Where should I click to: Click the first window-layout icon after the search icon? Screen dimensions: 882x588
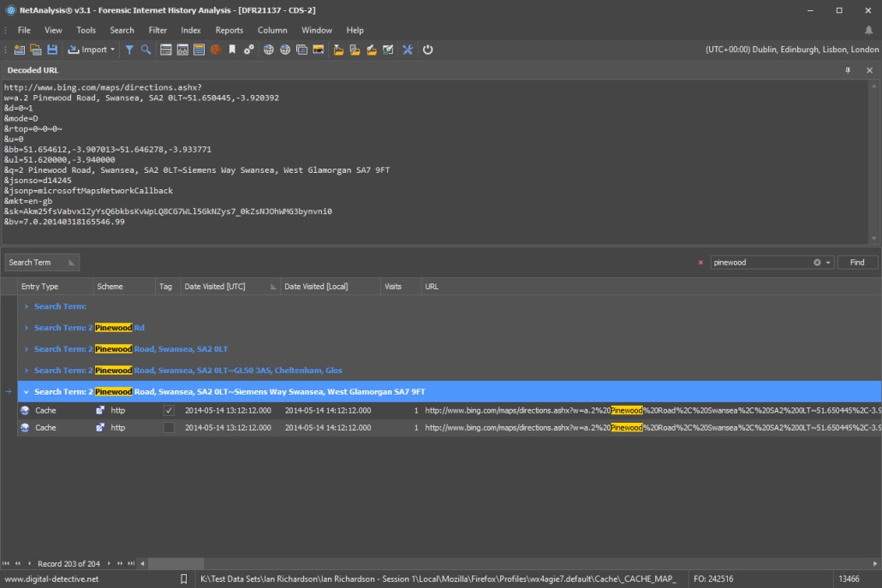point(166,50)
